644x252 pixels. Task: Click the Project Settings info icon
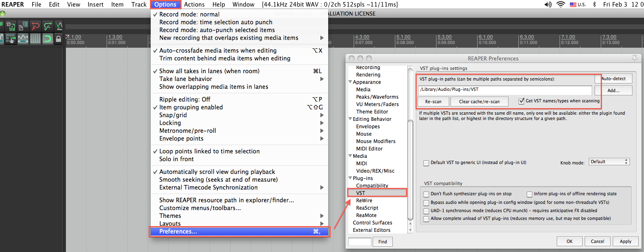tap(23, 26)
